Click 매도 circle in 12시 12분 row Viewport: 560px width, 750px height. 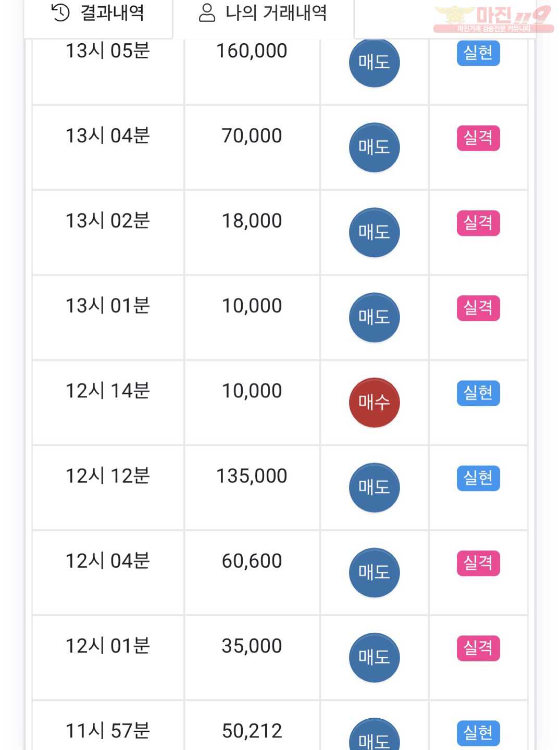click(x=374, y=488)
